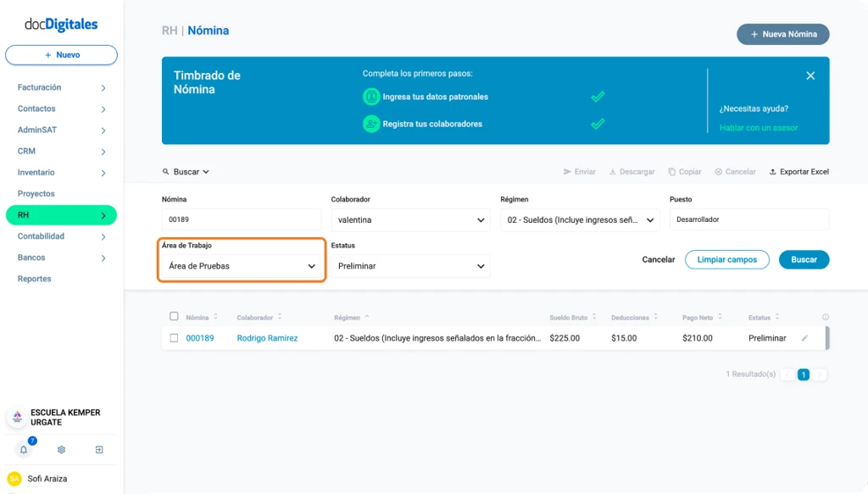868x494 pixels.
Task: Expand the Bancos menu chevron
Action: 103,258
